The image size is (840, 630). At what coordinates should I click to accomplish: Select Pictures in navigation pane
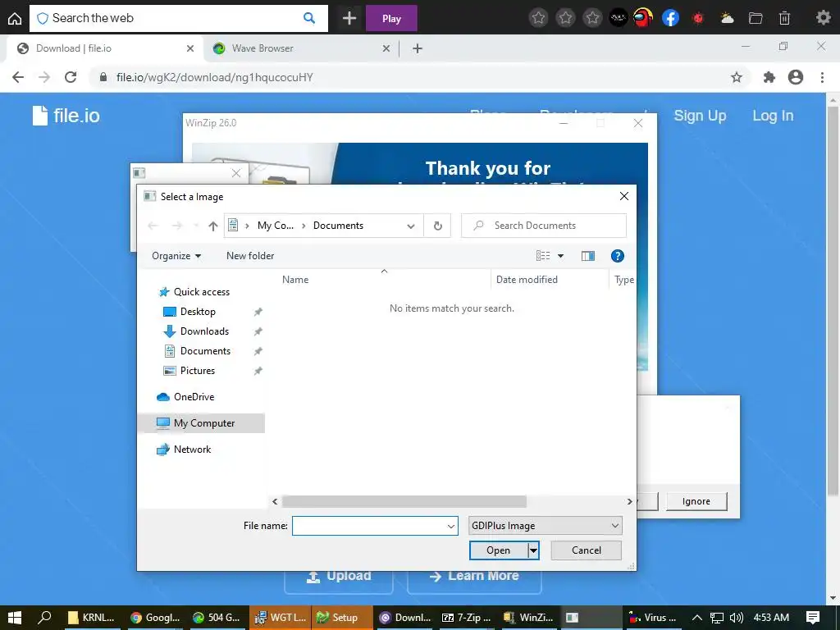tap(197, 371)
